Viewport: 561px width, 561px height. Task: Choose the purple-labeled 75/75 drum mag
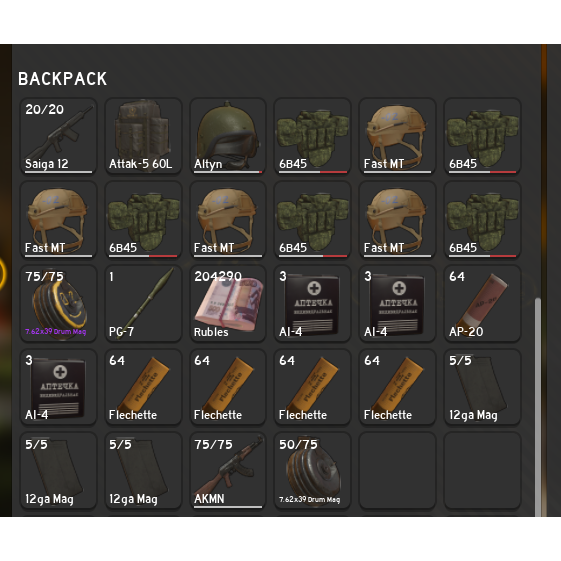coord(58,304)
